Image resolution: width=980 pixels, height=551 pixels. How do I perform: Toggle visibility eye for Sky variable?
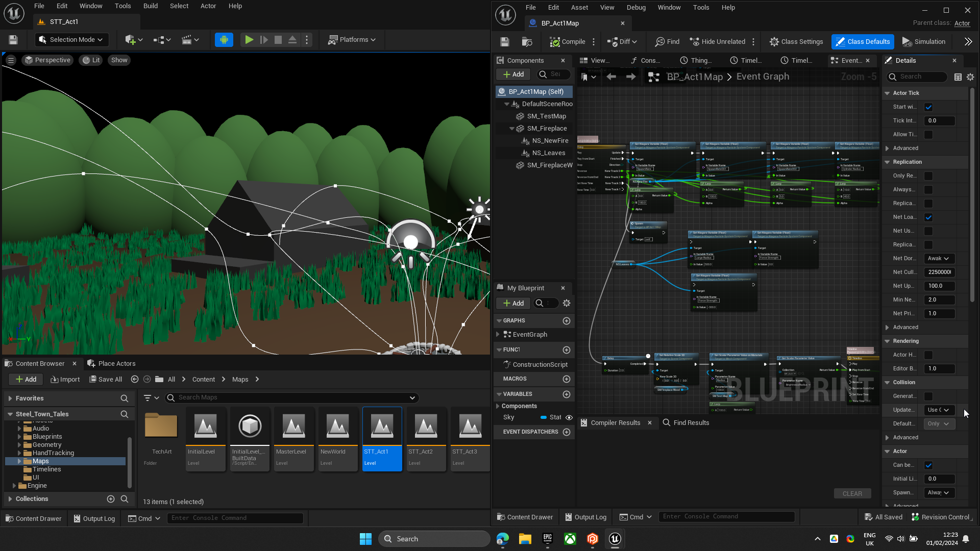pyautogui.click(x=569, y=417)
